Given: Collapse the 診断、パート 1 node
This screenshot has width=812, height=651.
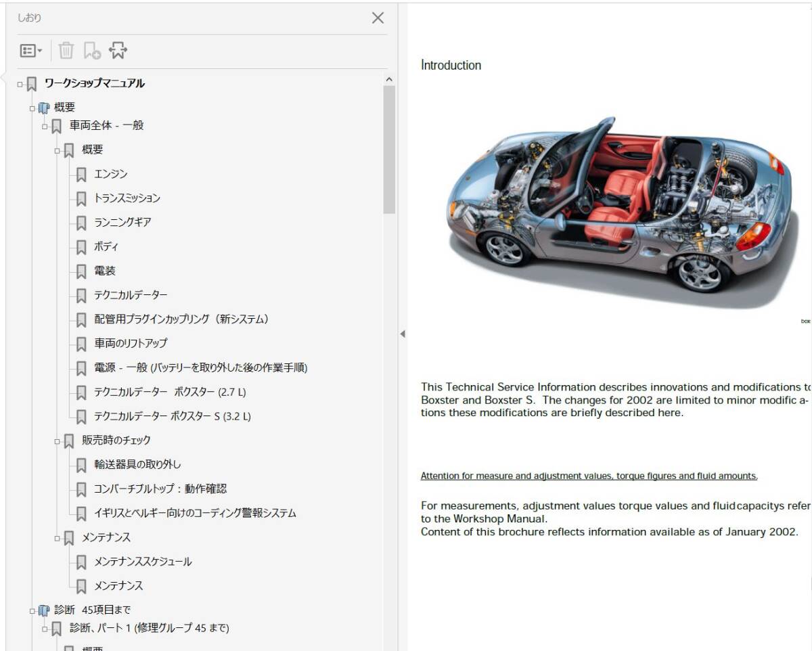Looking at the screenshot, I should pyautogui.click(x=45, y=629).
